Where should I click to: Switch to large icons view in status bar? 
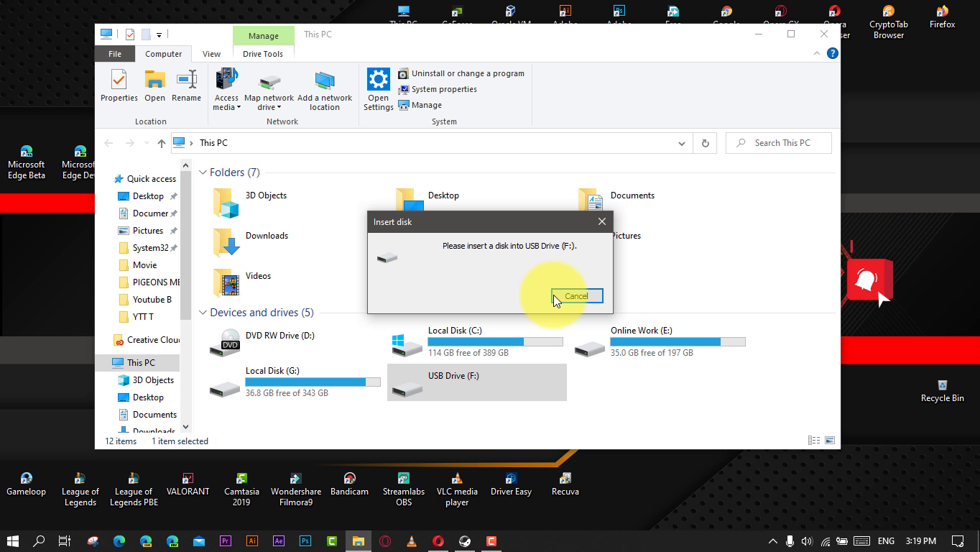tap(830, 441)
